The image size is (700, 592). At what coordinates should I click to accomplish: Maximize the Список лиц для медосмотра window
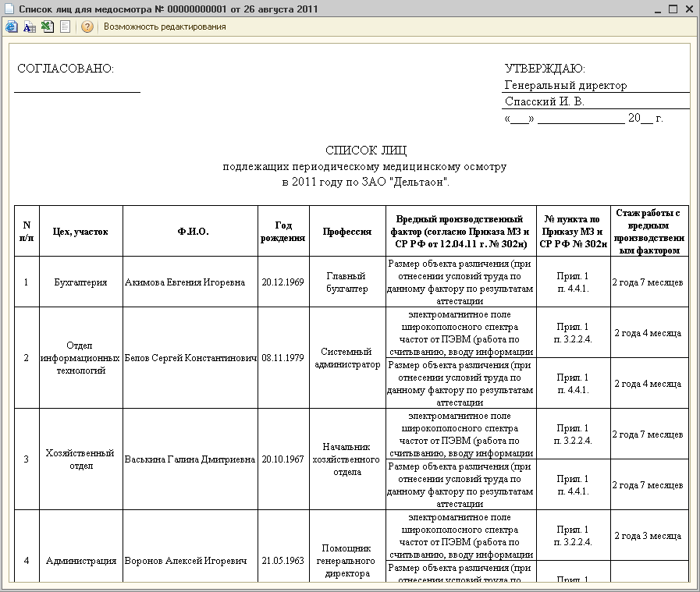click(x=673, y=9)
